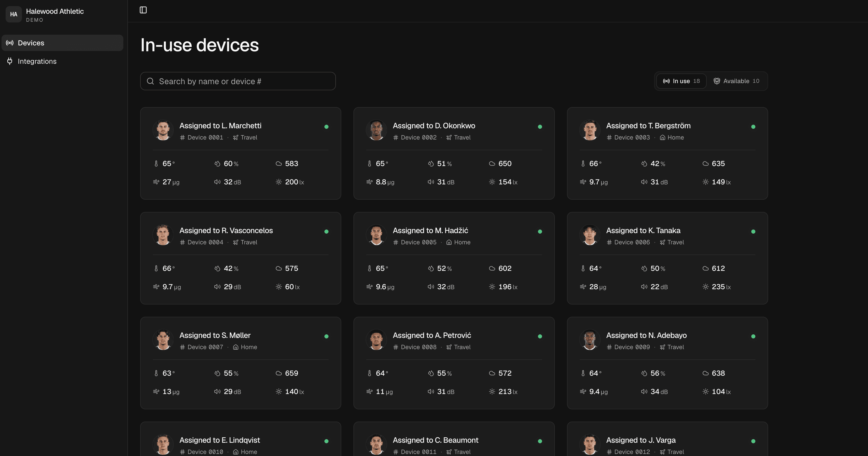Image resolution: width=868 pixels, height=456 pixels.
Task: Click the temperature icon on S. Møller card
Action: (156, 373)
